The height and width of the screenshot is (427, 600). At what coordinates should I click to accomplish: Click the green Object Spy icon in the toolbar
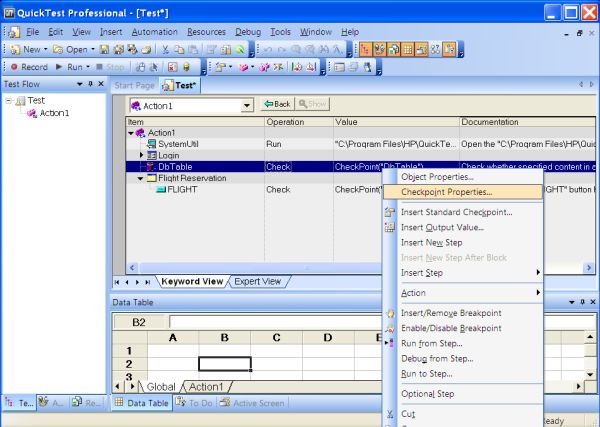click(x=240, y=49)
